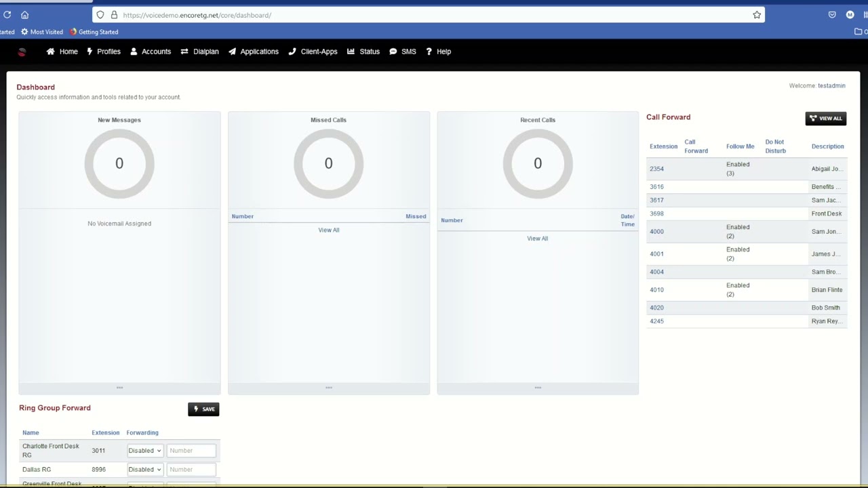Viewport: 868px width, 488px height.
Task: Open extension 3616 link
Action: pyautogui.click(x=656, y=187)
